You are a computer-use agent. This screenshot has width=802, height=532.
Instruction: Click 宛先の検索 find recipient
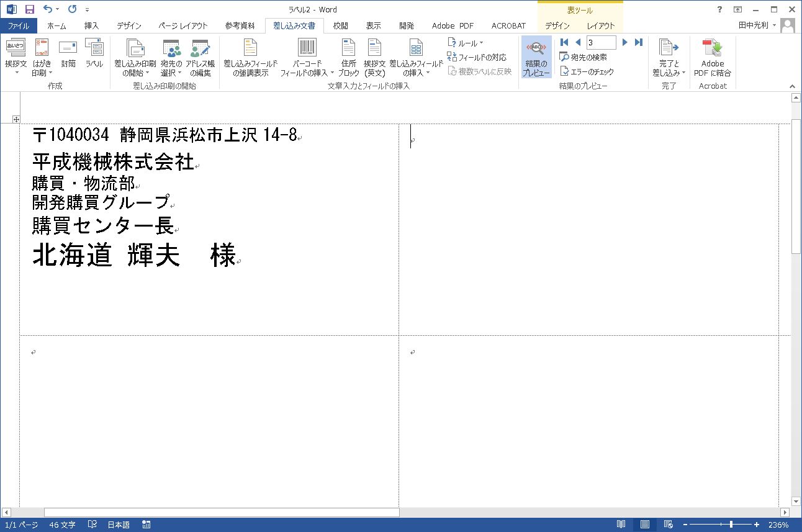click(583, 57)
